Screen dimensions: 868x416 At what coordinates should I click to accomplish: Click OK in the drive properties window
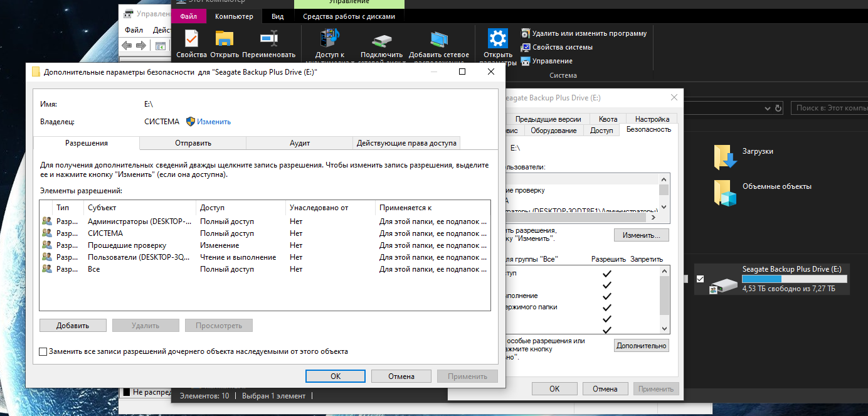click(554, 389)
